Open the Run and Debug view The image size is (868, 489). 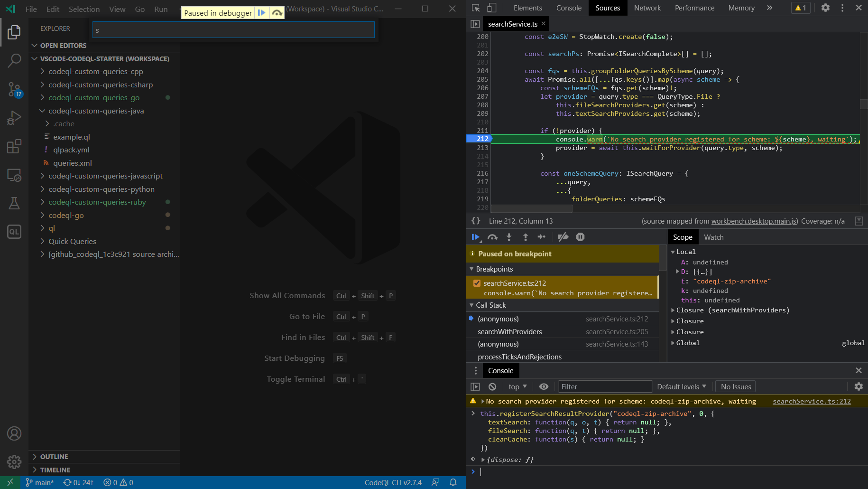coord(14,118)
